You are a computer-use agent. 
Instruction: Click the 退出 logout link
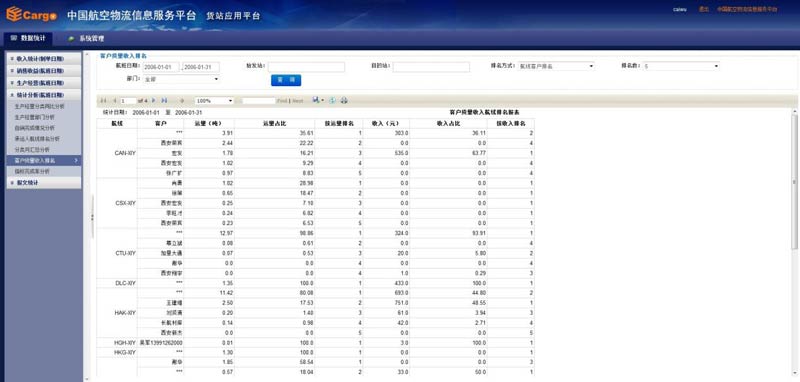click(x=704, y=9)
